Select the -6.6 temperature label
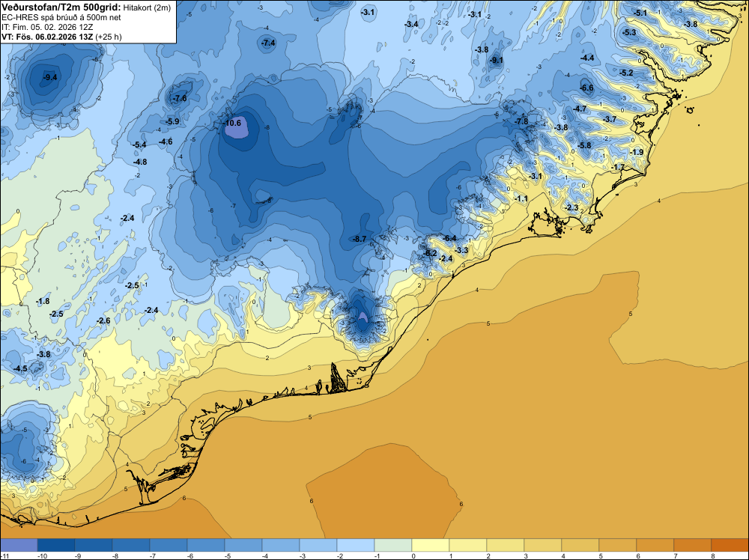 (586, 88)
